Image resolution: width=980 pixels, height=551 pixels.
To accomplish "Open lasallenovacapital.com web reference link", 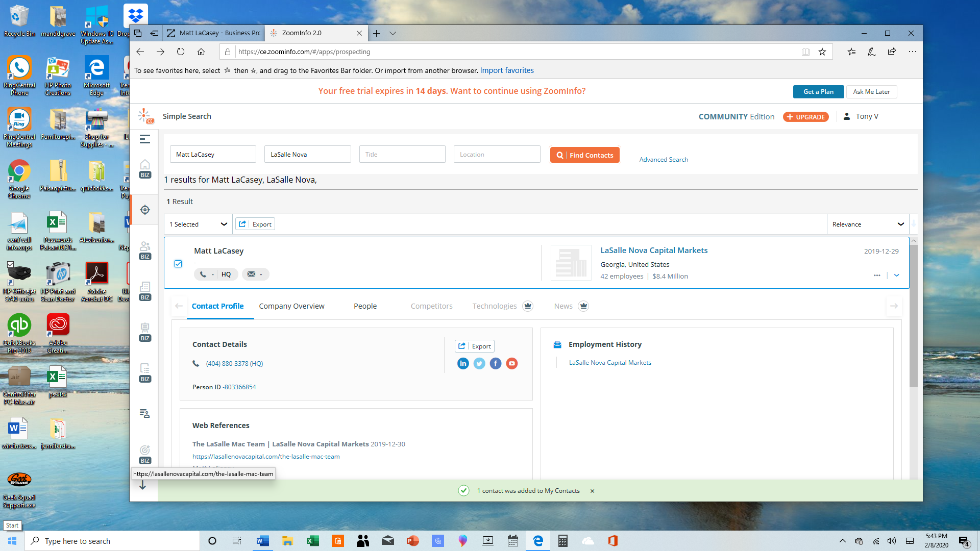I will (x=266, y=457).
